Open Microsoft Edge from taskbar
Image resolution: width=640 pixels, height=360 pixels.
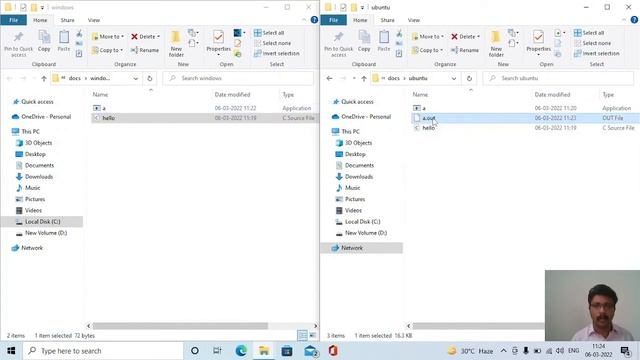tap(241, 351)
